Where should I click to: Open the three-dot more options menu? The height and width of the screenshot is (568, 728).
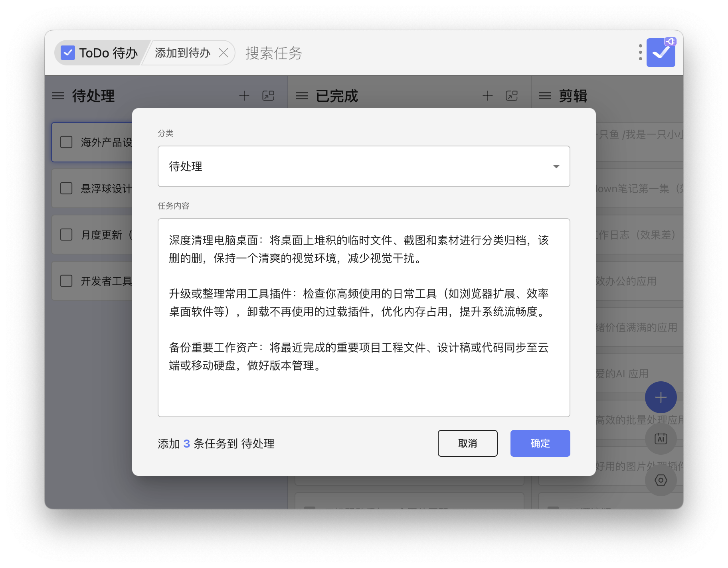640,52
